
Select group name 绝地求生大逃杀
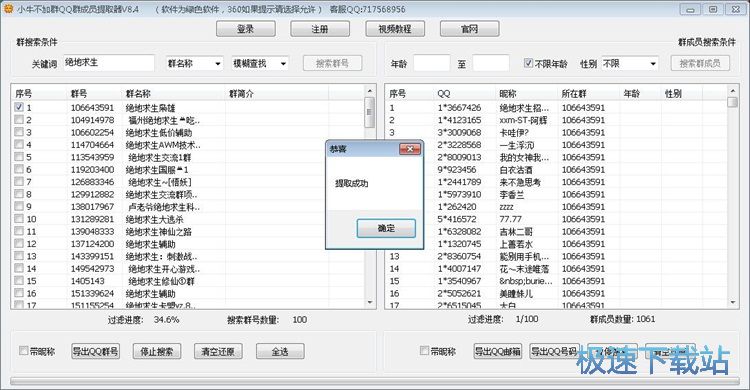[154, 219]
